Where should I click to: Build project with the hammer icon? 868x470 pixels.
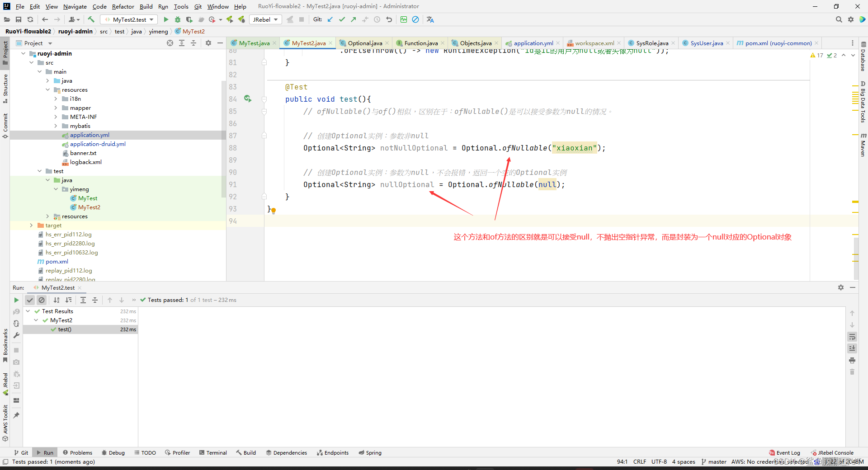[x=91, y=19]
